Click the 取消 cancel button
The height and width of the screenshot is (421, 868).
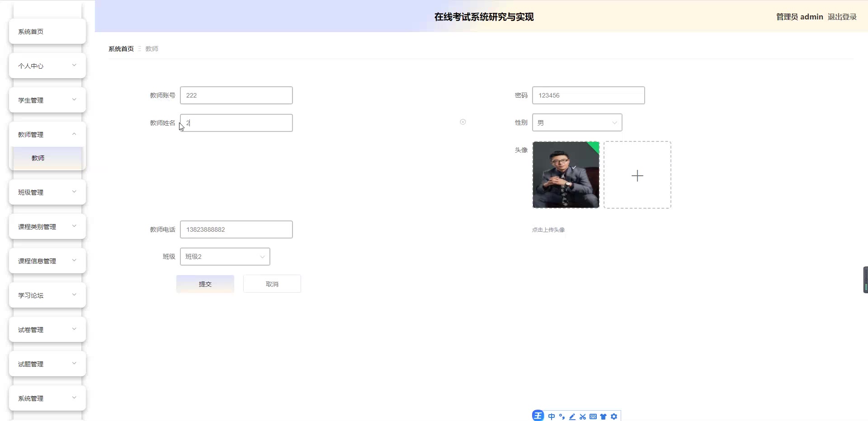272,284
